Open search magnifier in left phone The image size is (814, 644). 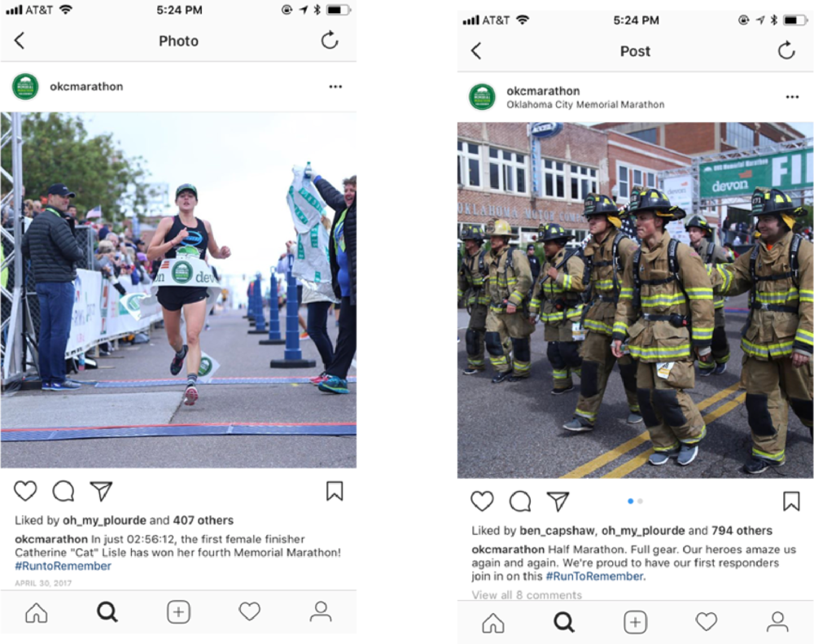tap(107, 611)
